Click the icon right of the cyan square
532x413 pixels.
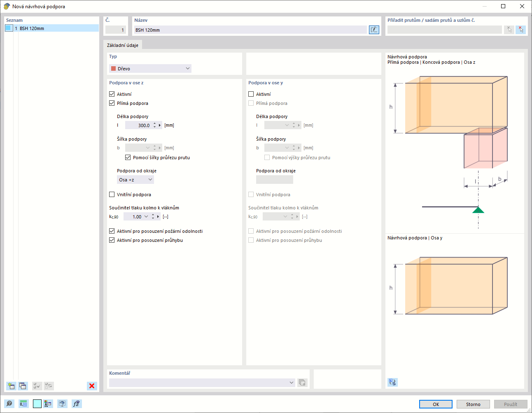pos(48,404)
